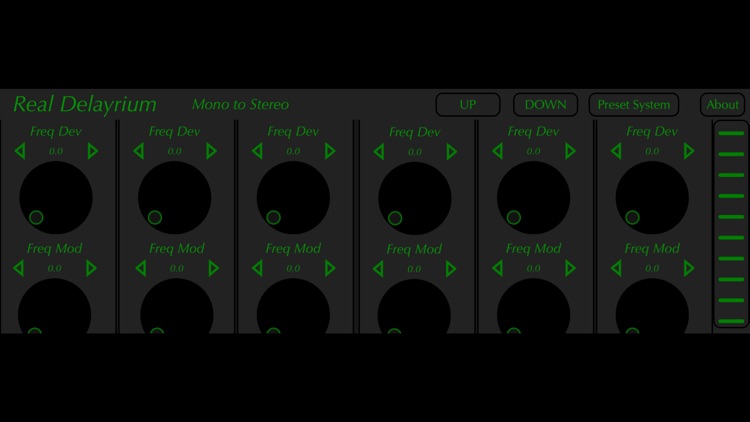Click the 0.0 Freq Dev value, third column
750x422 pixels.
point(293,151)
